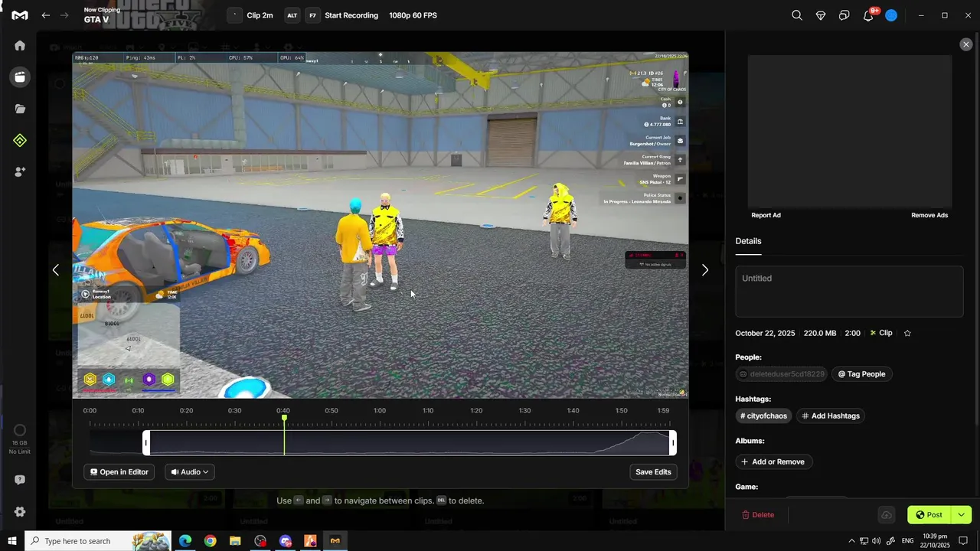The height and width of the screenshot is (551, 980).
Task: Open Microsoft Edge from taskbar
Action: pos(185,541)
